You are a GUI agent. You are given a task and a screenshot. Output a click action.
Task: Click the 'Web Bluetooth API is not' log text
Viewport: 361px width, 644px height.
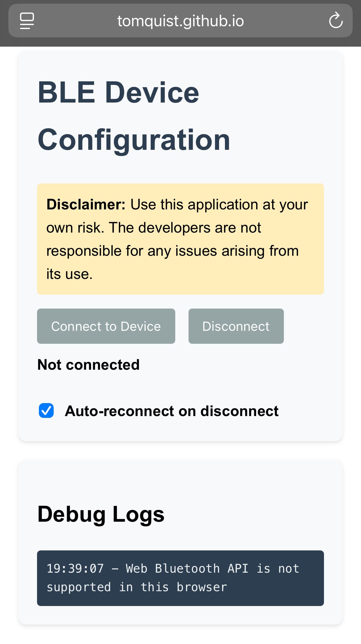[x=213, y=569]
